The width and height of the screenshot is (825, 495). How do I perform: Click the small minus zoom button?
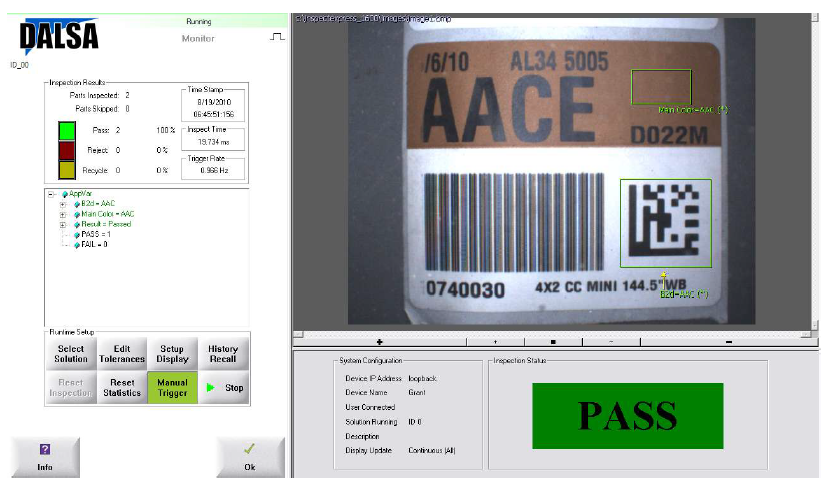(x=611, y=342)
